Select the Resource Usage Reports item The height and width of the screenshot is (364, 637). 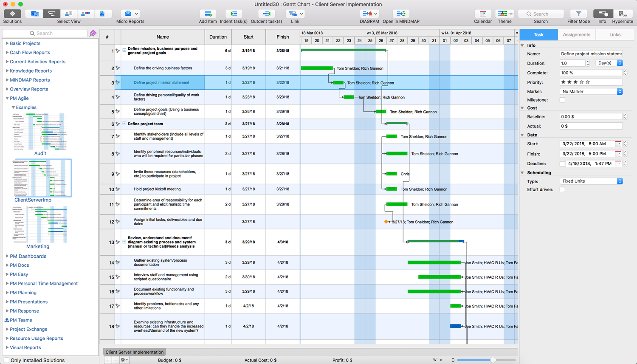coord(37,339)
